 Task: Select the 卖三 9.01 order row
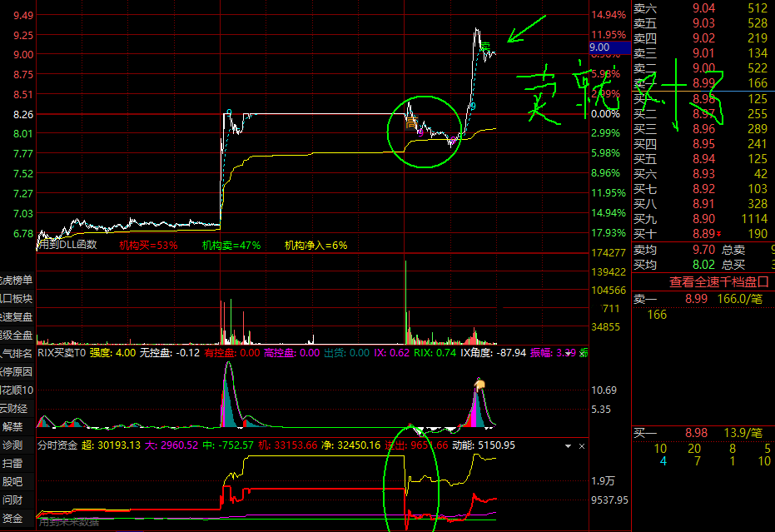coord(703,53)
